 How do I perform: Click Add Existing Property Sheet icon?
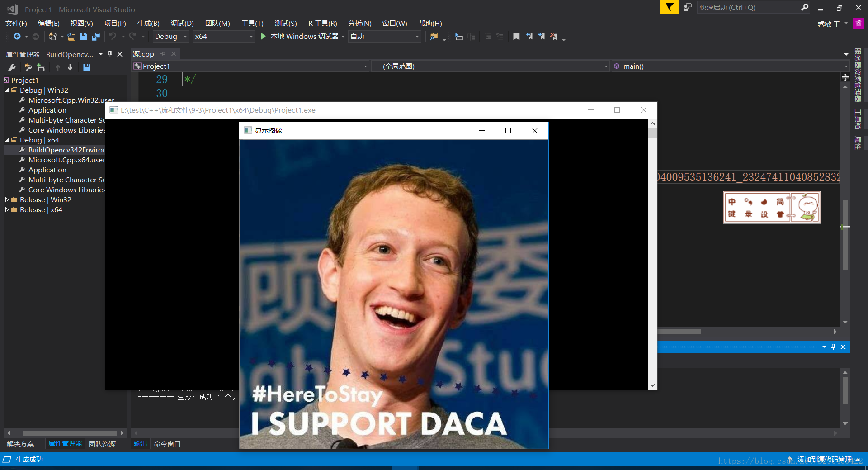point(41,67)
